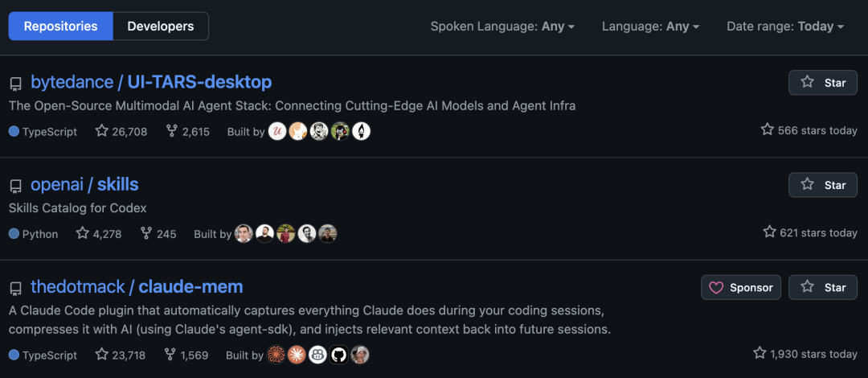Click first contributor avatar of openai skills
This screenshot has width=868, height=378.
click(x=244, y=233)
